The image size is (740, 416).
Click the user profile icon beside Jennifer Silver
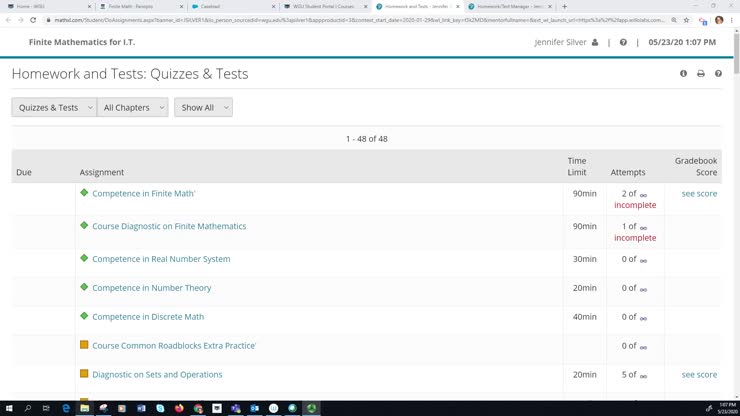point(595,43)
